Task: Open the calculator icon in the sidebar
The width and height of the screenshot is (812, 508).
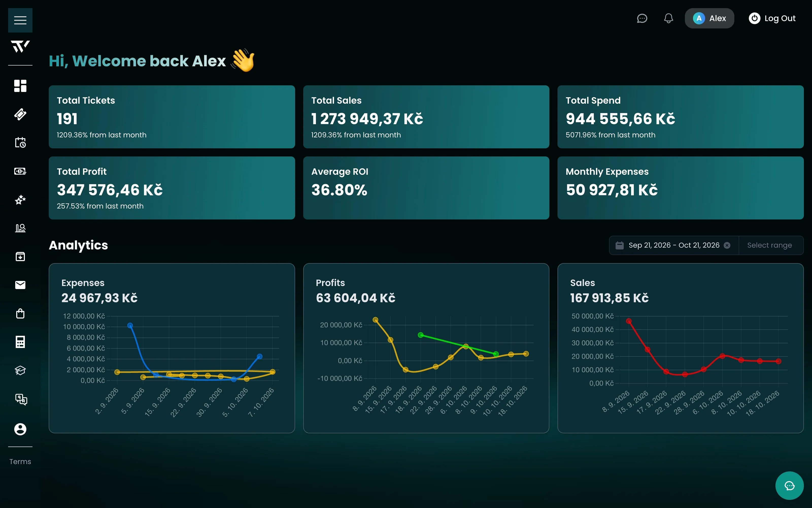Action: [20, 342]
